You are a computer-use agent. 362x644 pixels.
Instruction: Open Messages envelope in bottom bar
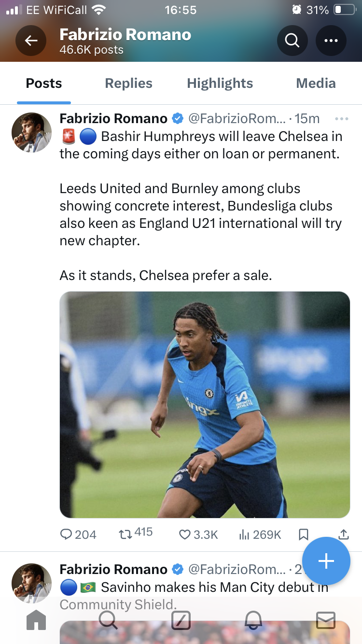(x=325, y=620)
